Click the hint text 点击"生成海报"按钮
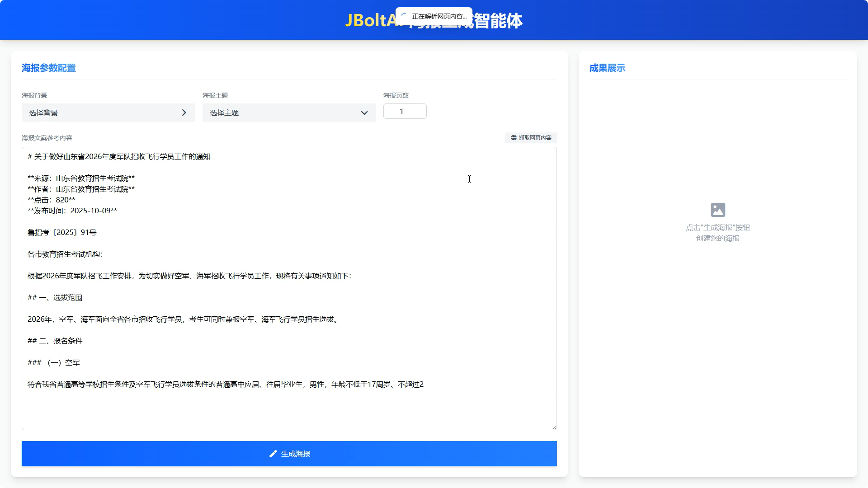The width and height of the screenshot is (868, 488). pos(718,227)
